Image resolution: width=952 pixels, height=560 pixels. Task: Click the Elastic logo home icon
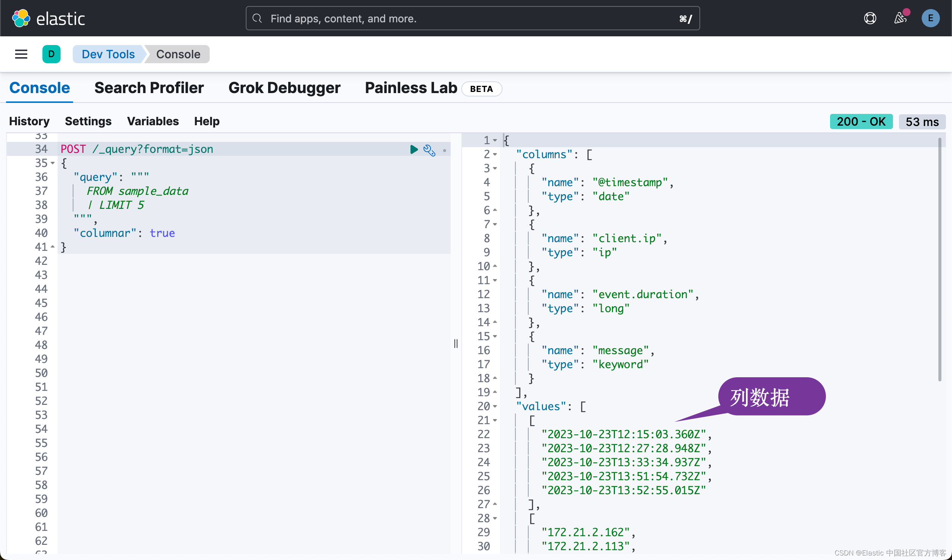click(21, 18)
